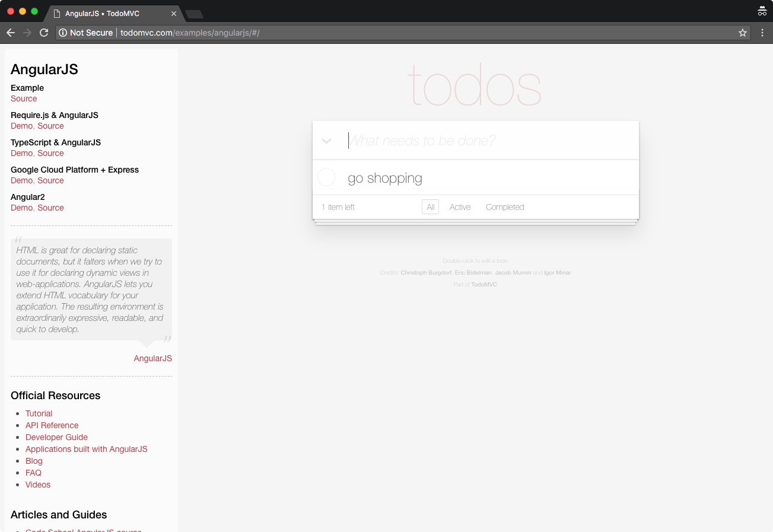Click the incognito icon in the title bar
The height and width of the screenshot is (532, 773).
[762, 11]
